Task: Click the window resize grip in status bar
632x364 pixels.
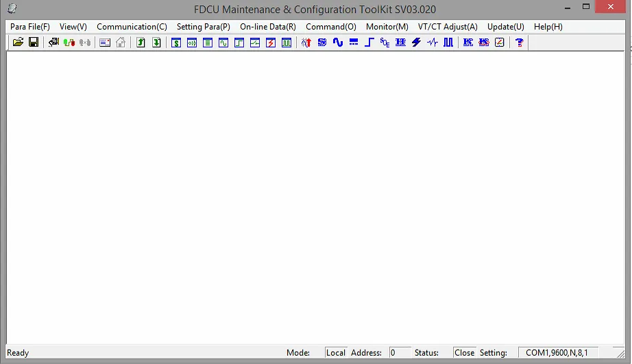Action: pyautogui.click(x=620, y=353)
